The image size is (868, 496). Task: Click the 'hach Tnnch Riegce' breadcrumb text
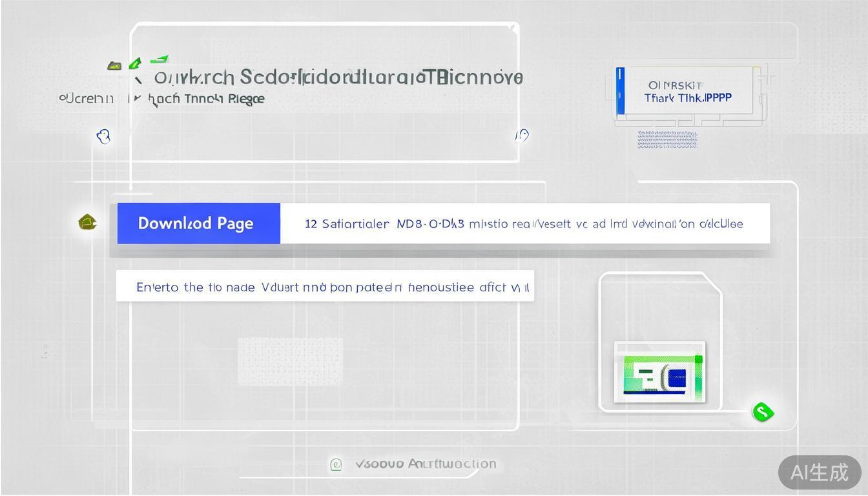pos(207,99)
